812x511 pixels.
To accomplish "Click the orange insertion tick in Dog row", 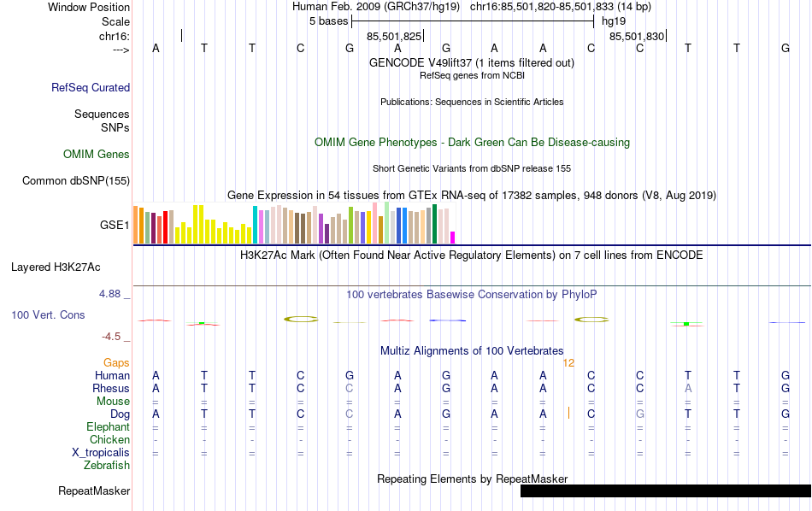I will pyautogui.click(x=568, y=413).
